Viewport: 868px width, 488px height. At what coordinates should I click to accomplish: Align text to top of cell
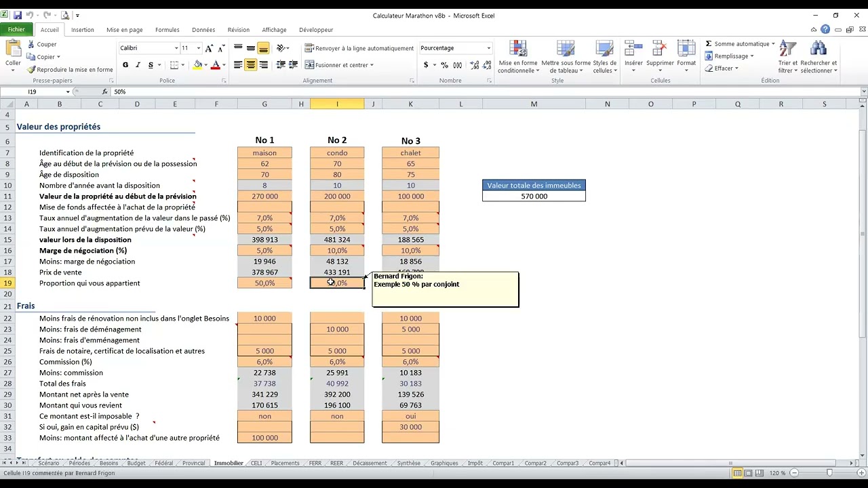[238, 48]
